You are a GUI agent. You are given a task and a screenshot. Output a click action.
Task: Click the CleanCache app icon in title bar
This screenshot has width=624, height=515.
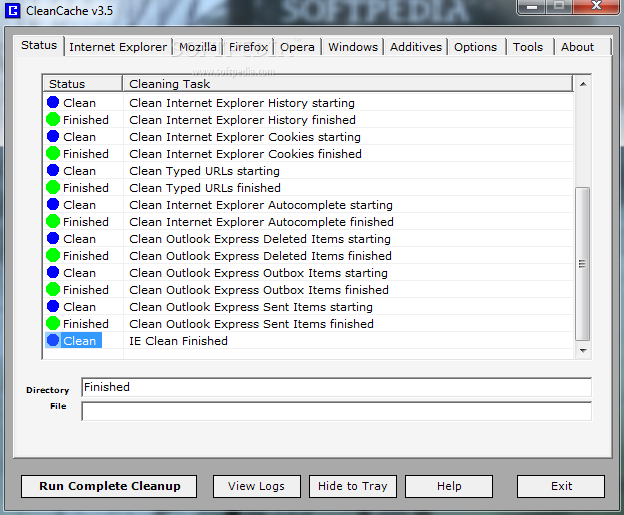pos(12,11)
